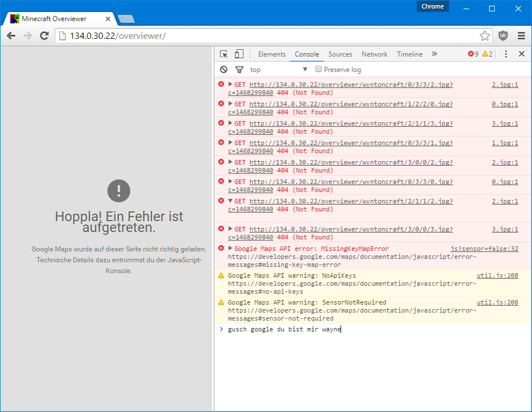Collapse the expanded 2/1/1/2.jpg GET error

[x=230, y=201]
